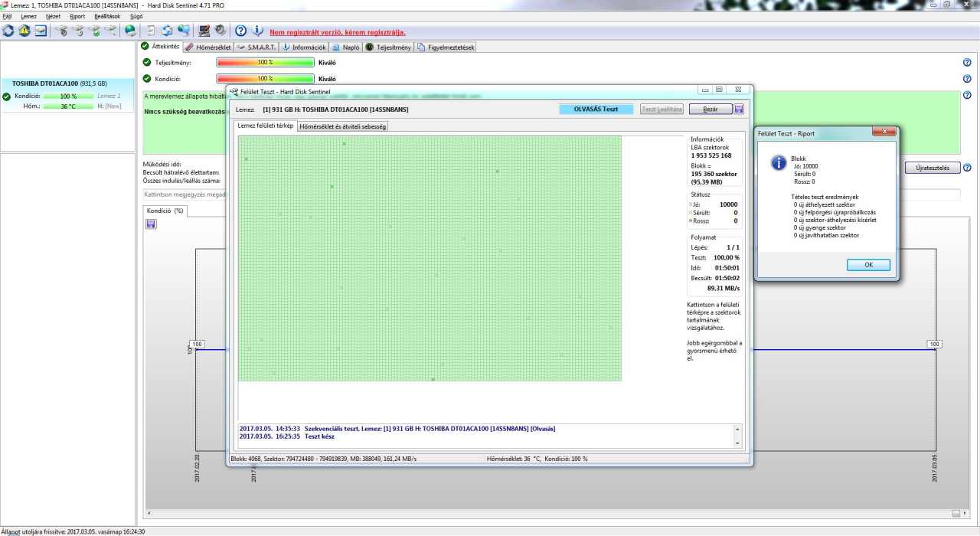980x536 pixels.
Task: Switch to the Információk tab
Action: click(x=304, y=47)
